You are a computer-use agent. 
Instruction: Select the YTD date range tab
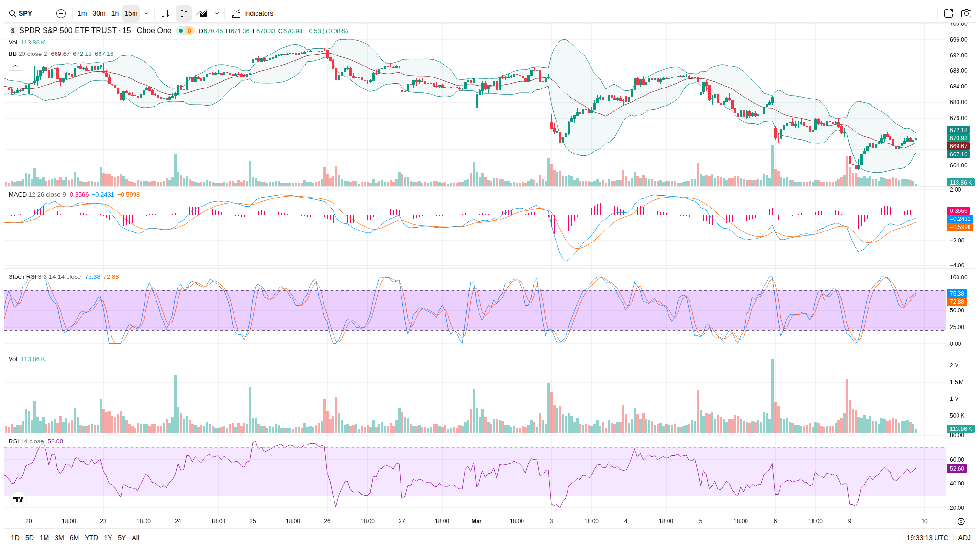91,538
